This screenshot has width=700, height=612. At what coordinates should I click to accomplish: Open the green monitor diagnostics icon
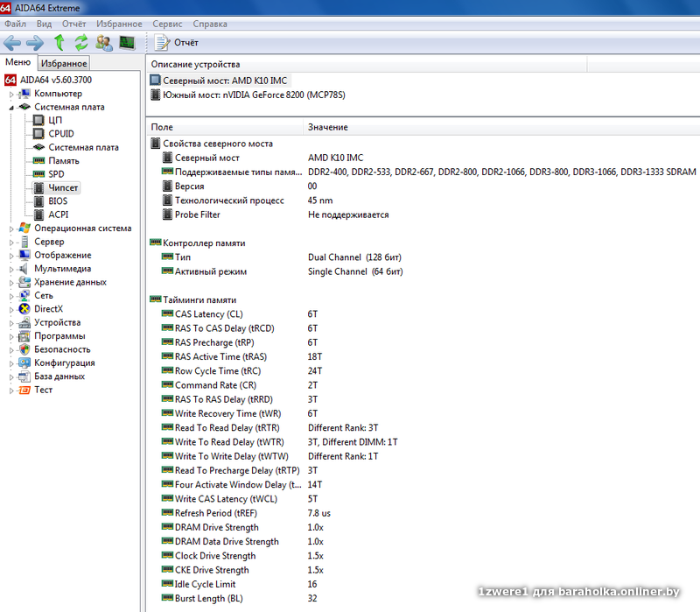(x=127, y=42)
